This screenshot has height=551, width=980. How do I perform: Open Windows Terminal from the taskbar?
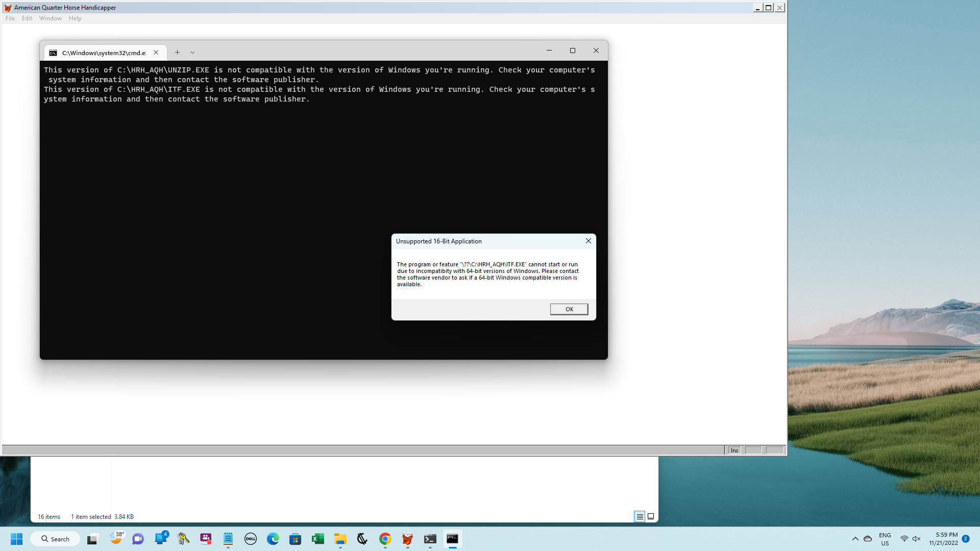click(429, 539)
